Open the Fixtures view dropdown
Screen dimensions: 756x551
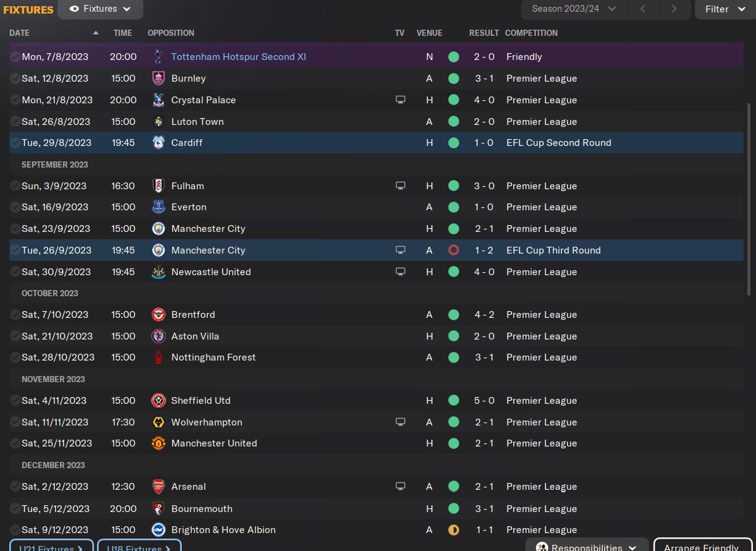click(x=100, y=9)
